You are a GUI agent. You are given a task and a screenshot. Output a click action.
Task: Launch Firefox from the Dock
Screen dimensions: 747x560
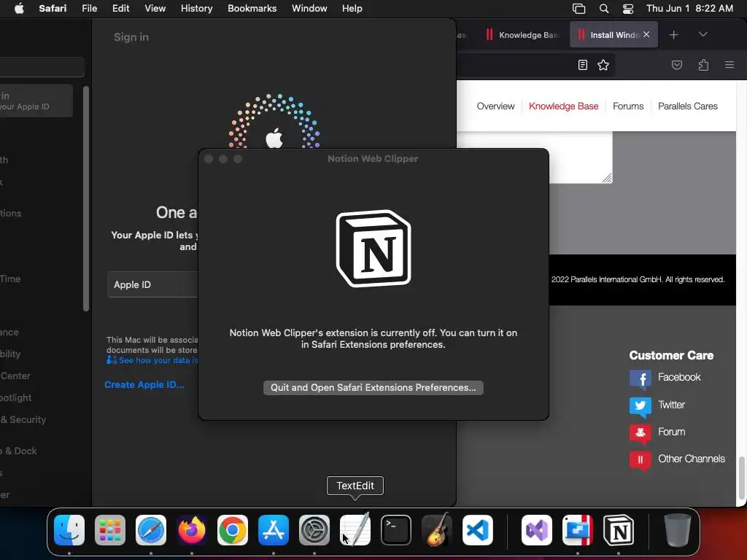point(192,529)
